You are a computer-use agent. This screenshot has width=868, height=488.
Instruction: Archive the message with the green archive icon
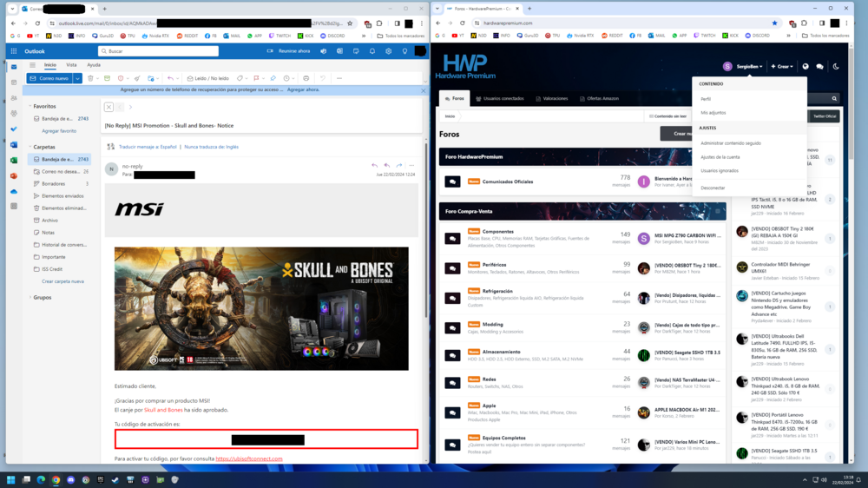click(x=108, y=78)
